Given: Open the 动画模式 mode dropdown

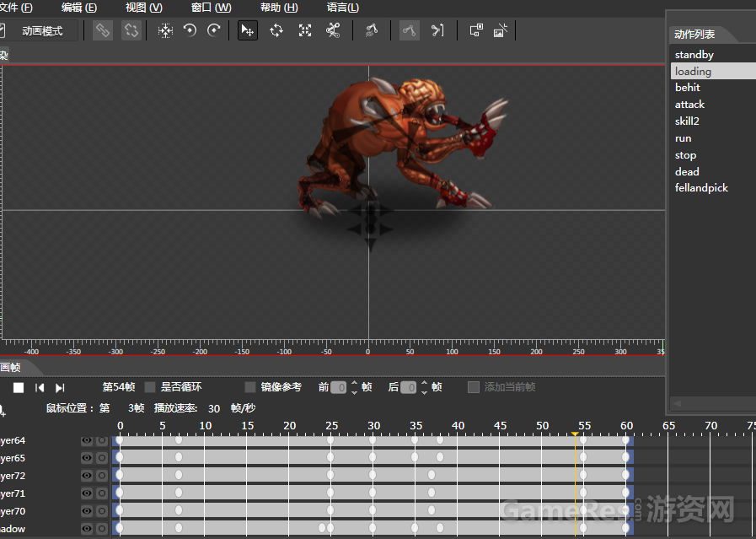Looking at the screenshot, I should coord(42,31).
